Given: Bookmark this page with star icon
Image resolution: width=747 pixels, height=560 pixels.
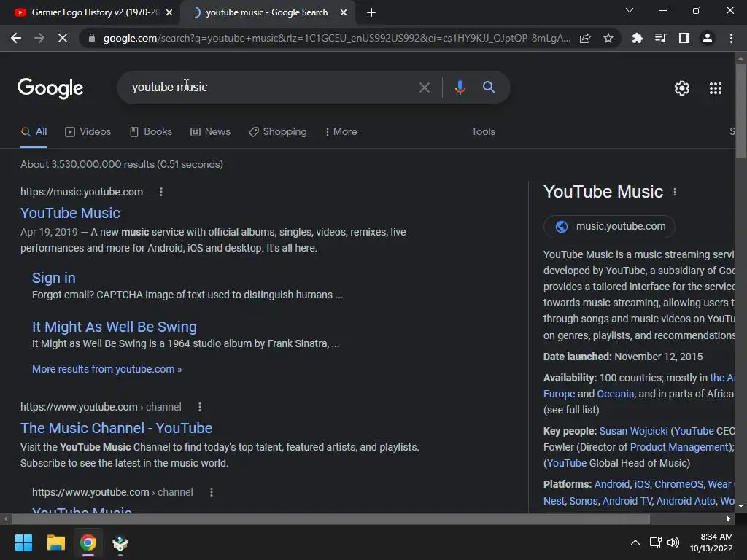Looking at the screenshot, I should coord(608,38).
